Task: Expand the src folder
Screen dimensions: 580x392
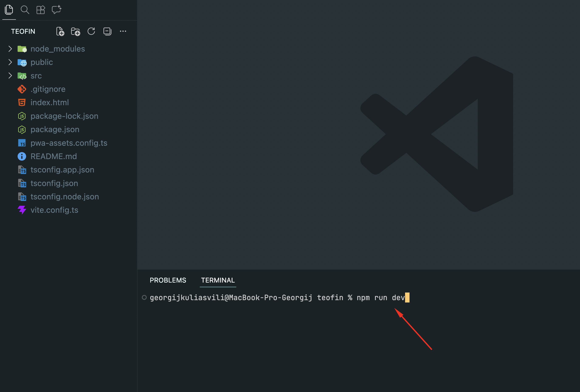Action: point(36,76)
